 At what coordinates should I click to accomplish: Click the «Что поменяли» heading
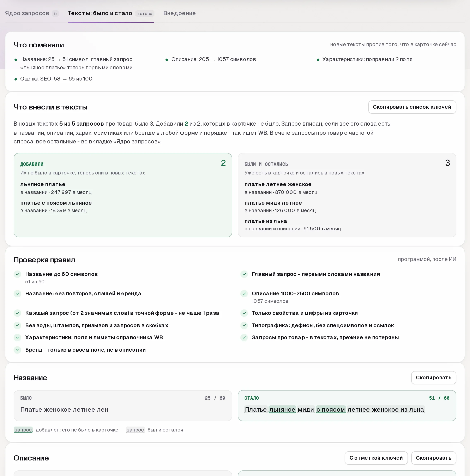click(x=39, y=45)
